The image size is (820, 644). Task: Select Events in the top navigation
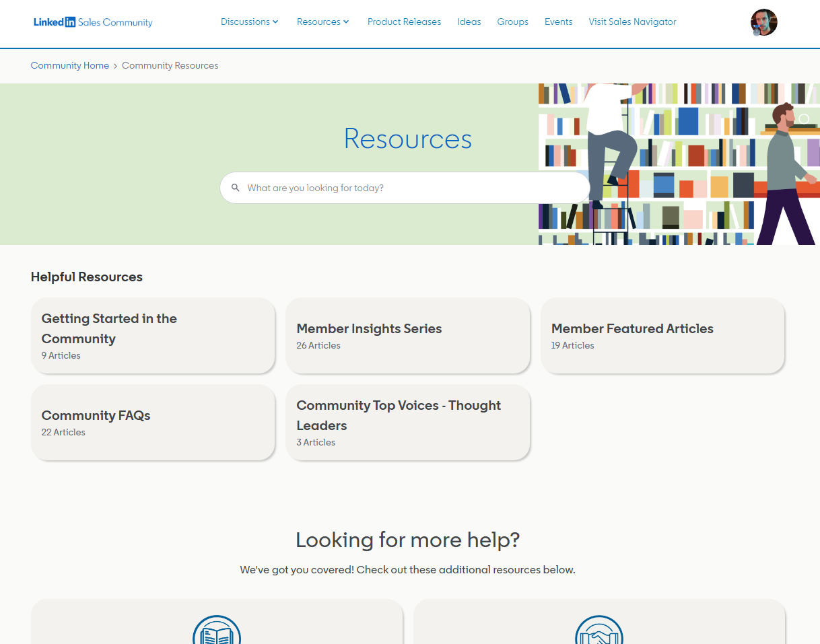tap(558, 22)
